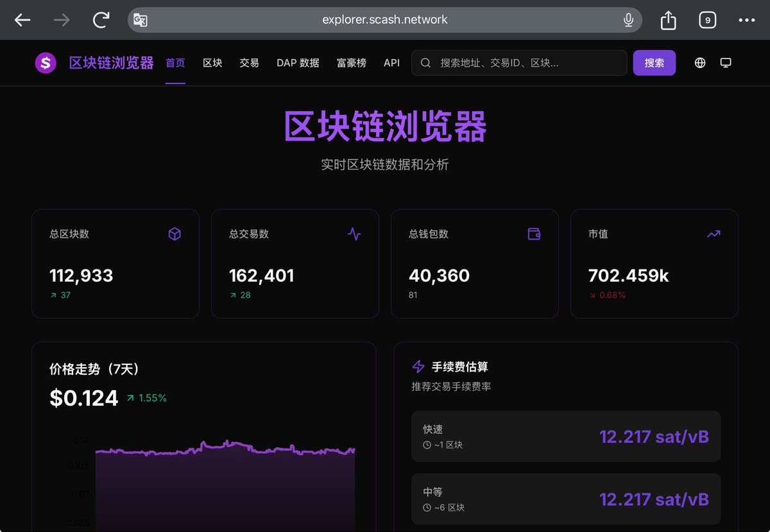Click the purple 搜索 button

tap(654, 63)
